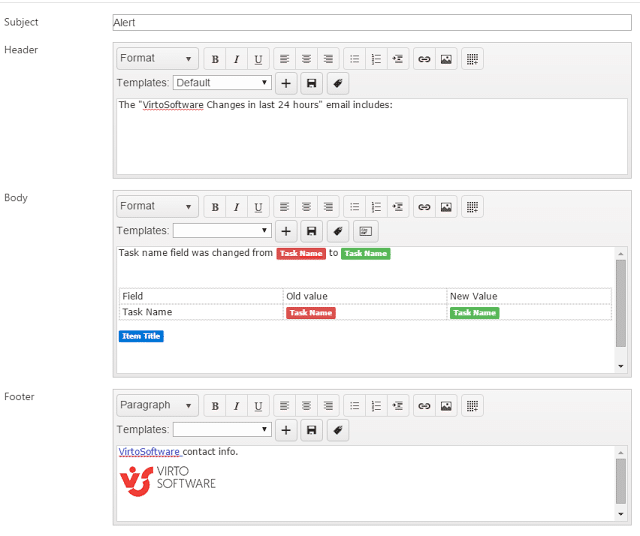Insert table in Body editor
The width and height of the screenshot is (640, 536).
(x=473, y=207)
